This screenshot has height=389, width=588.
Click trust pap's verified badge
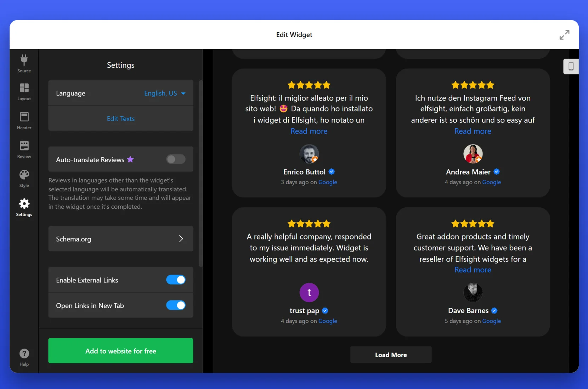pos(325,311)
